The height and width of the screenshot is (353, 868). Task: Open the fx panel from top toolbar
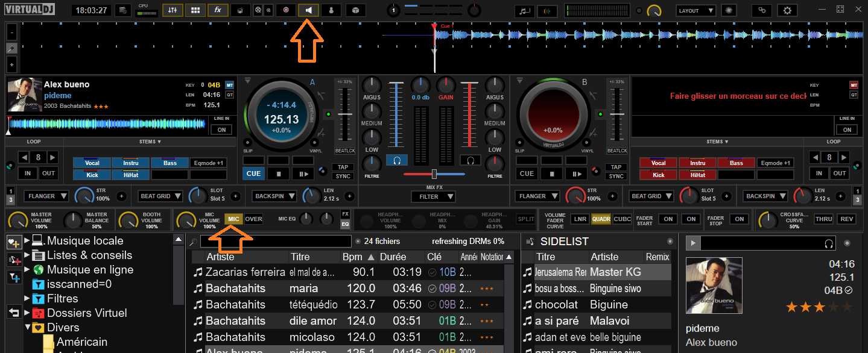pos(218,10)
